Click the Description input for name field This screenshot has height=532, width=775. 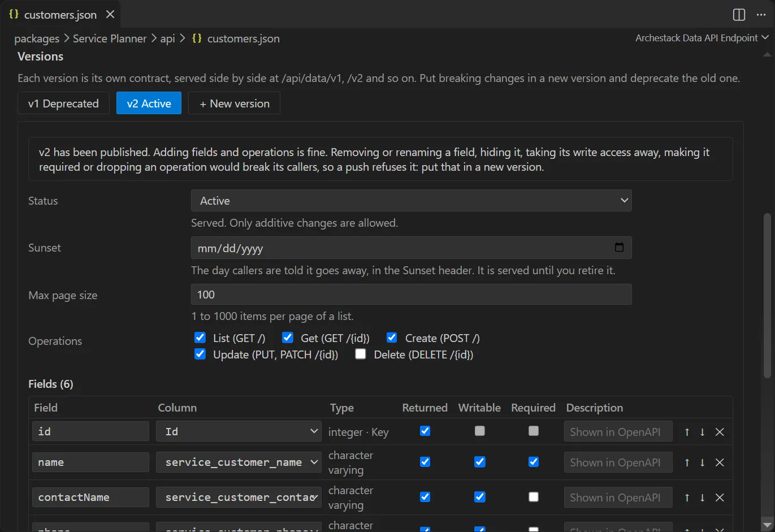coord(618,462)
